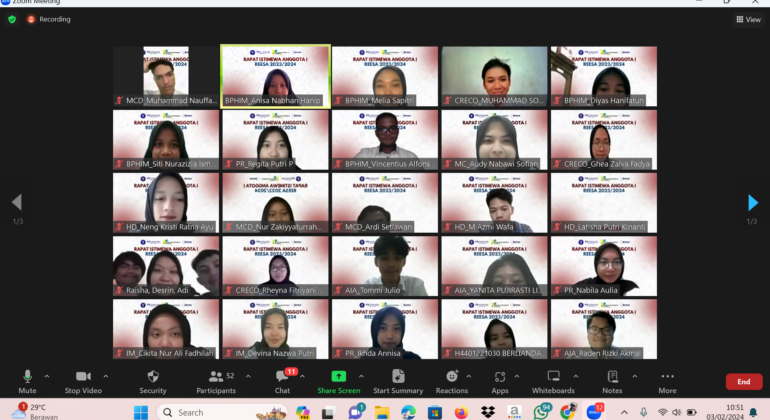The height and width of the screenshot is (420, 770).
Task: Open the Participants panel
Action: click(216, 382)
